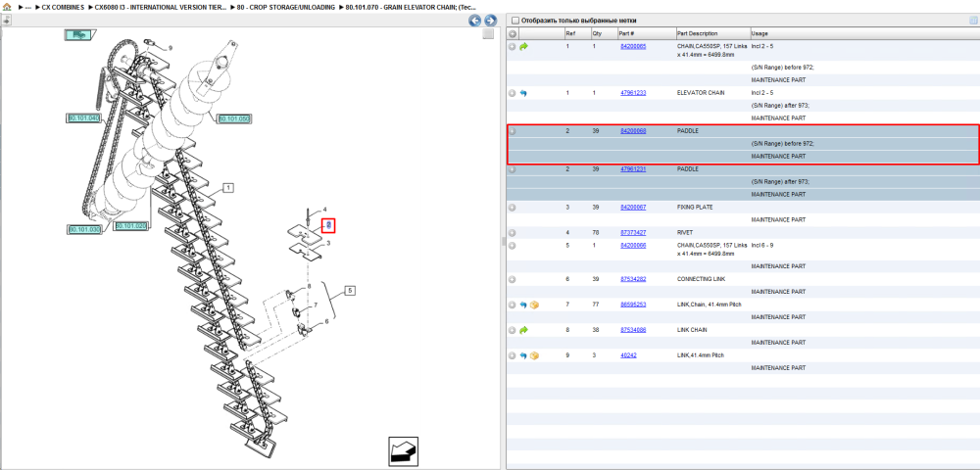Screen dimensions: 980x470
Task: Click green arrow icon for LINK CHAIN
Action: [523, 330]
